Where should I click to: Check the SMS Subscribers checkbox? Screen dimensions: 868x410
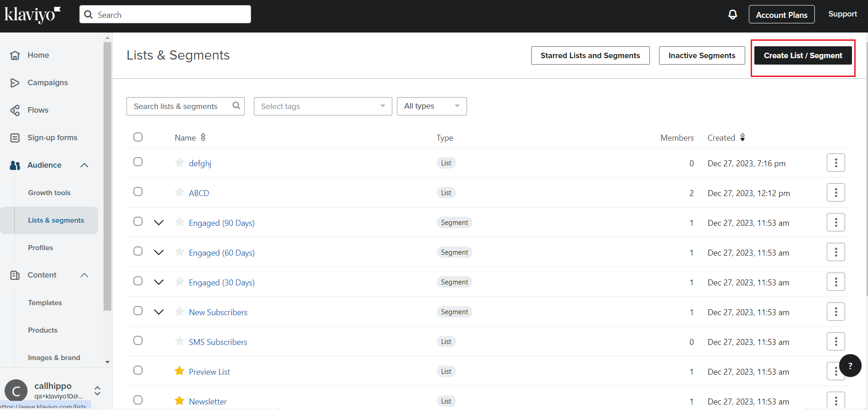[x=138, y=340]
